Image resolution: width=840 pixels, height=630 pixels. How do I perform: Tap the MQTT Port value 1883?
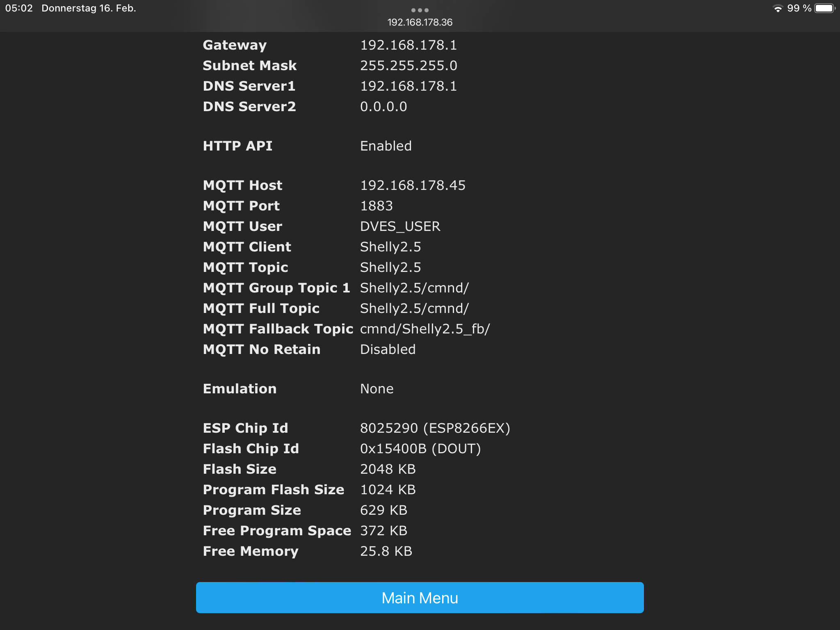tap(377, 206)
